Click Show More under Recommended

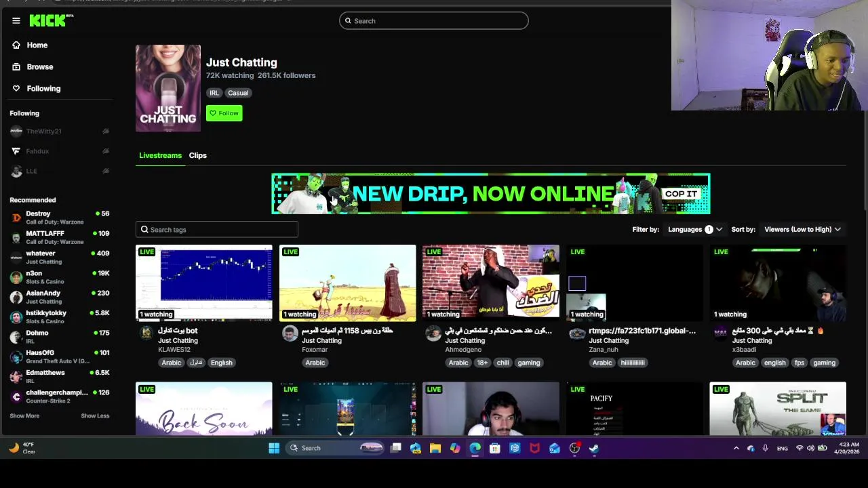[x=24, y=416]
